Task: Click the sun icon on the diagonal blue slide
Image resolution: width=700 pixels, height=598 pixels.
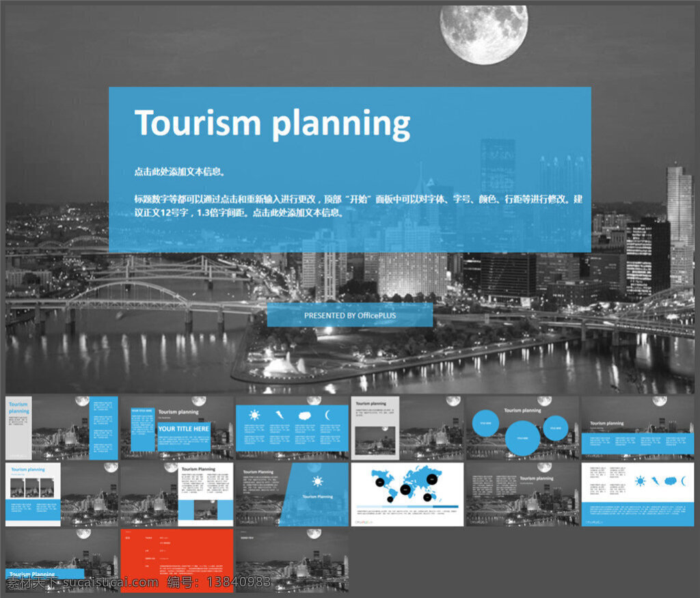Action: coord(317,482)
